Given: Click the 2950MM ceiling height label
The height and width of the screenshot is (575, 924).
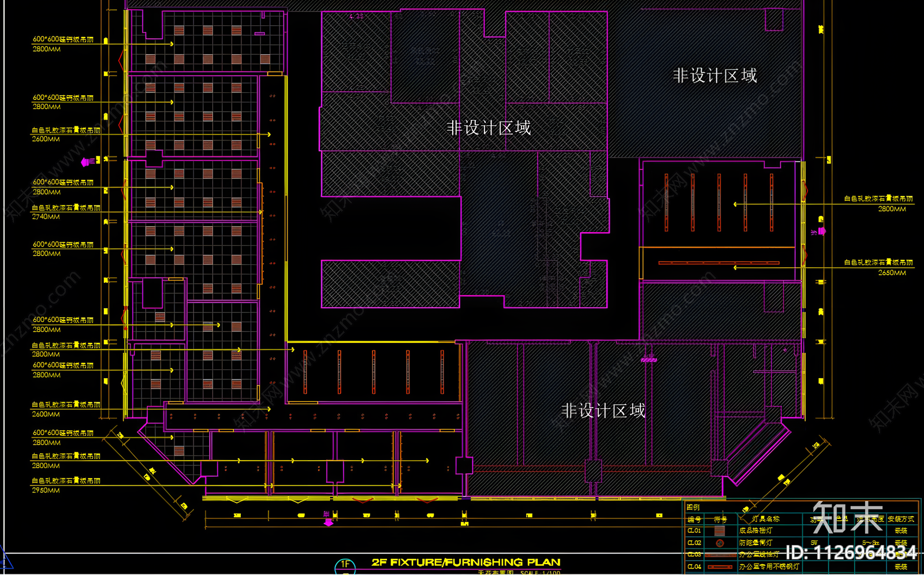Looking at the screenshot, I should (46, 490).
